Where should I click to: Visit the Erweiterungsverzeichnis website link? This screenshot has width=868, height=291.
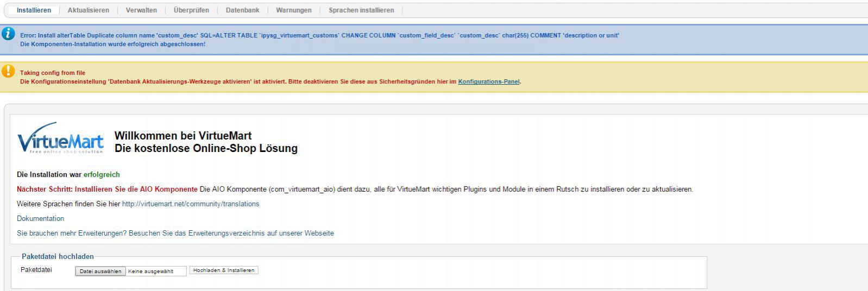point(175,233)
